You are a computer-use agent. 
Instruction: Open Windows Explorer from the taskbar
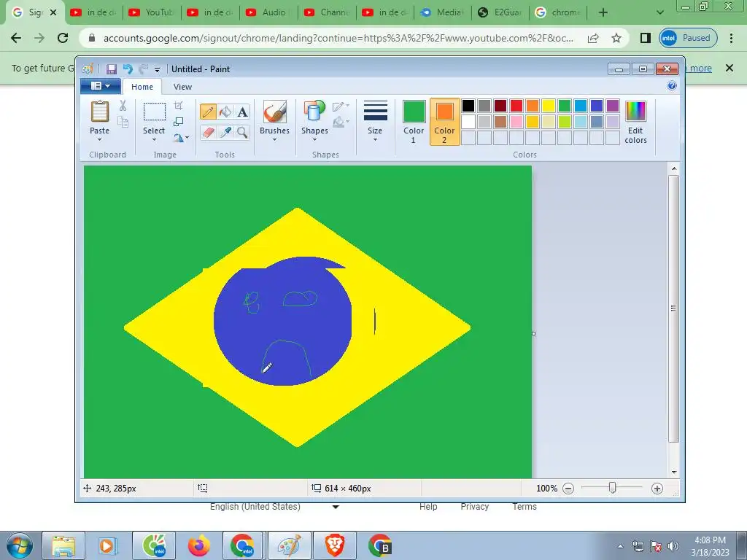[x=63, y=545]
